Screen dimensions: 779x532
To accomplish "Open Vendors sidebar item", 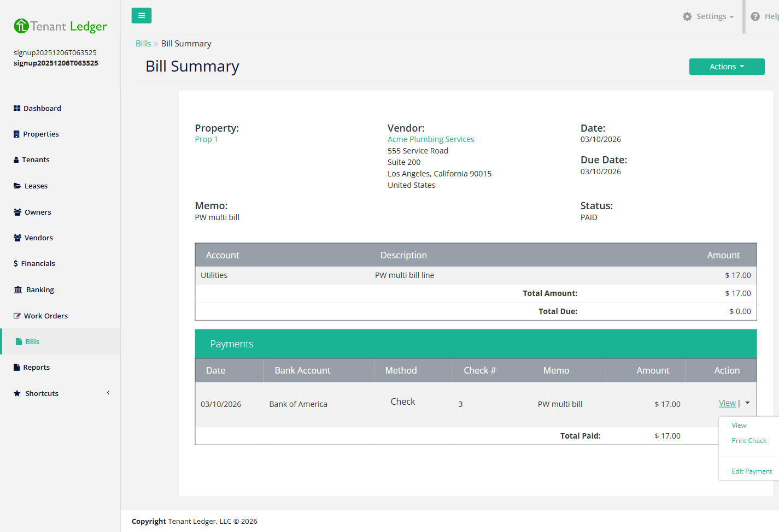I will (60, 238).
